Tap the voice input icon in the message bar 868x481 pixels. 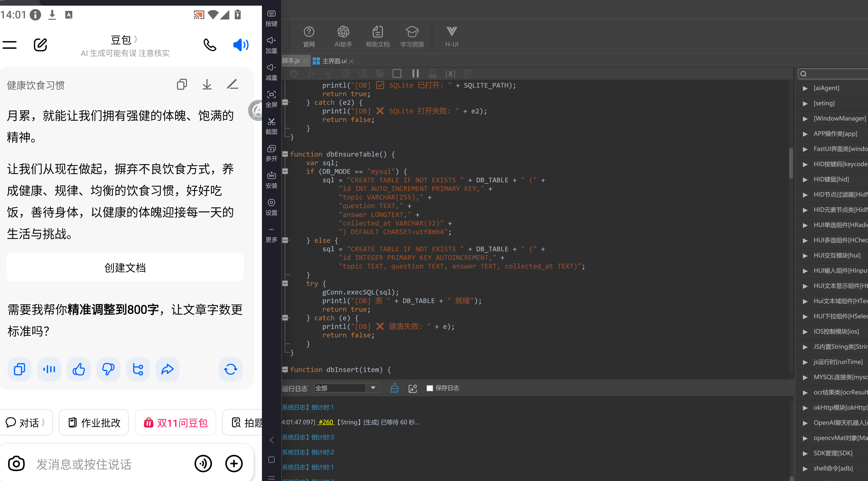click(203, 464)
